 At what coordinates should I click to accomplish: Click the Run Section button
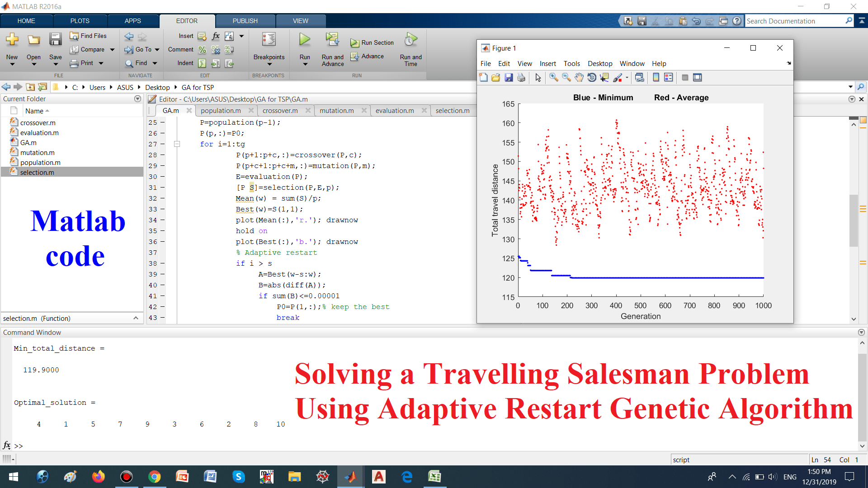372,42
